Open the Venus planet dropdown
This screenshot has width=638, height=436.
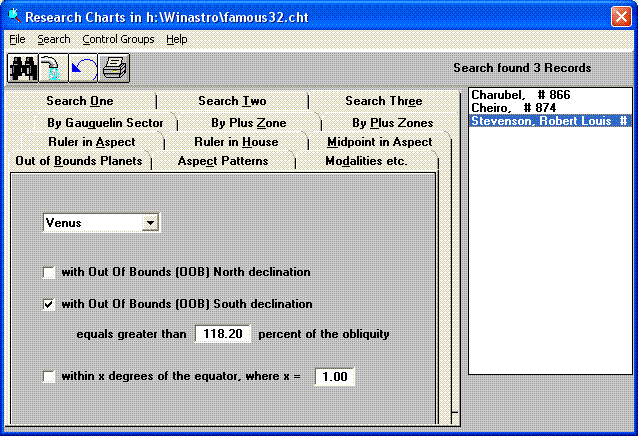pos(150,223)
